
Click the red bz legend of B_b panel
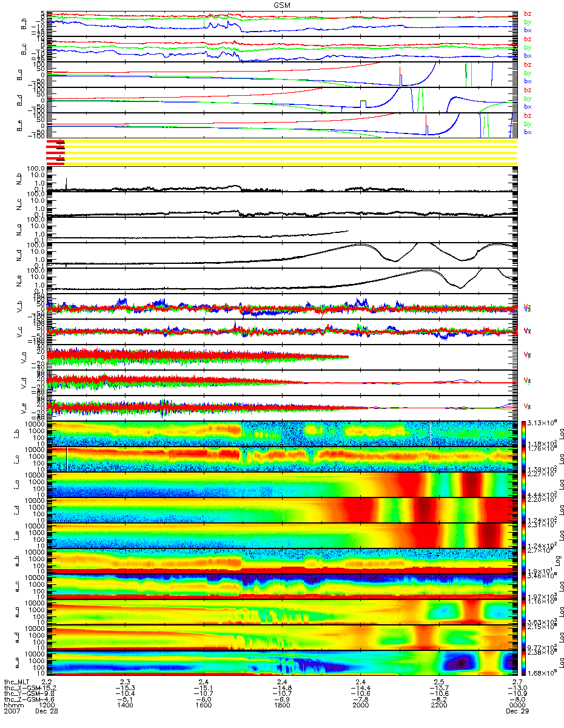point(528,13)
